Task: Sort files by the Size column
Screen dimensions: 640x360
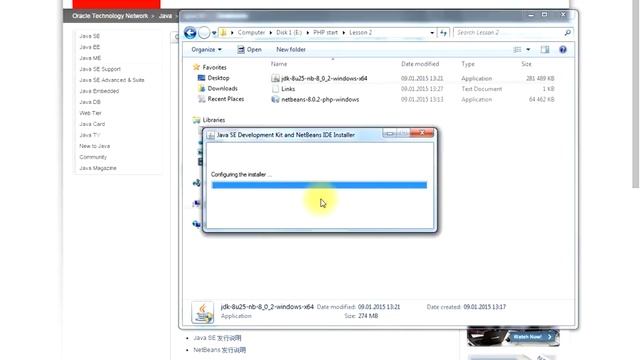Action: [526, 64]
